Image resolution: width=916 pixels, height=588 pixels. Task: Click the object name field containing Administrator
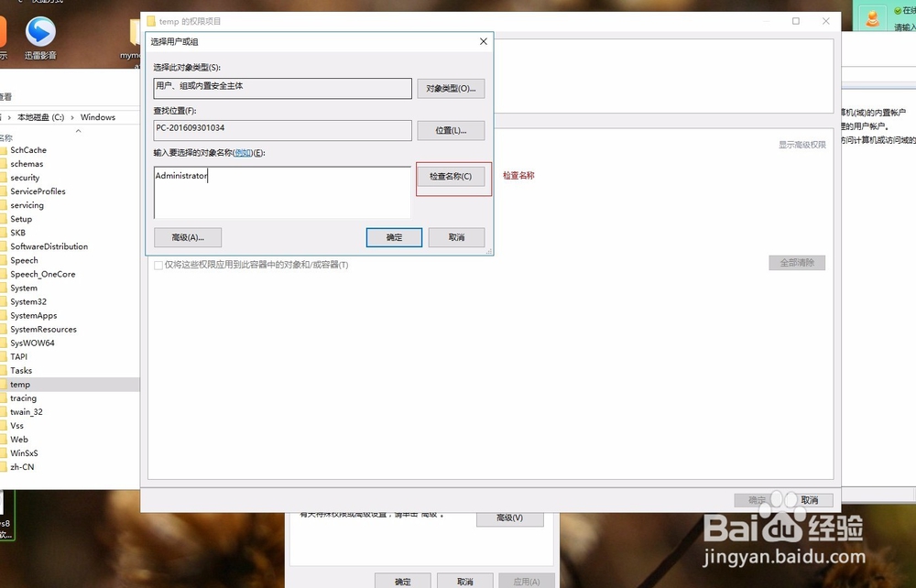(282, 192)
